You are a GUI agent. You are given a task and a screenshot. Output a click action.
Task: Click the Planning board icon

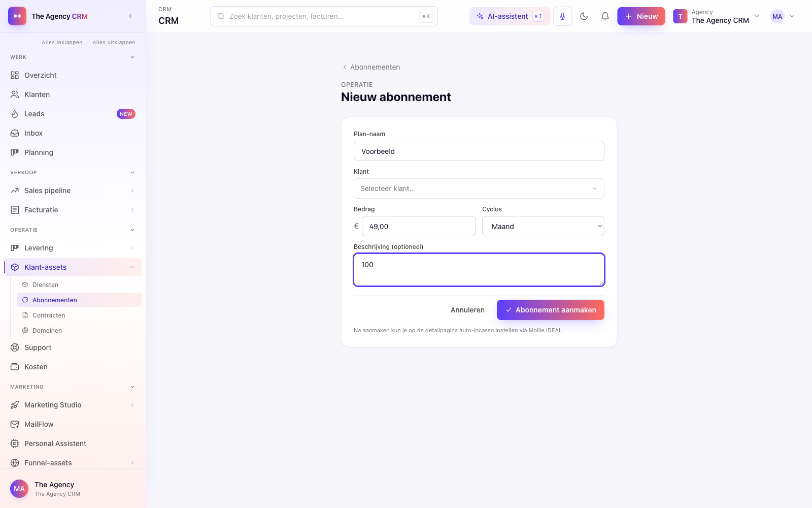[x=15, y=152]
